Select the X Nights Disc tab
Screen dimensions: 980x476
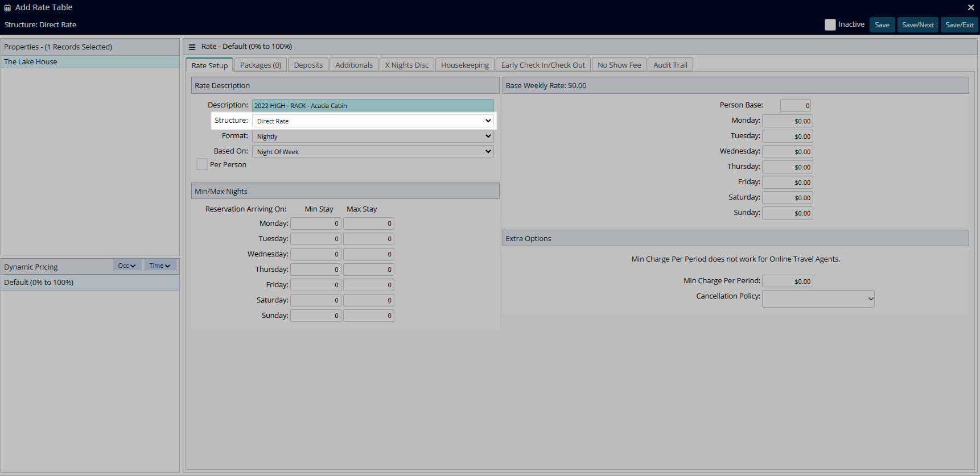point(407,65)
